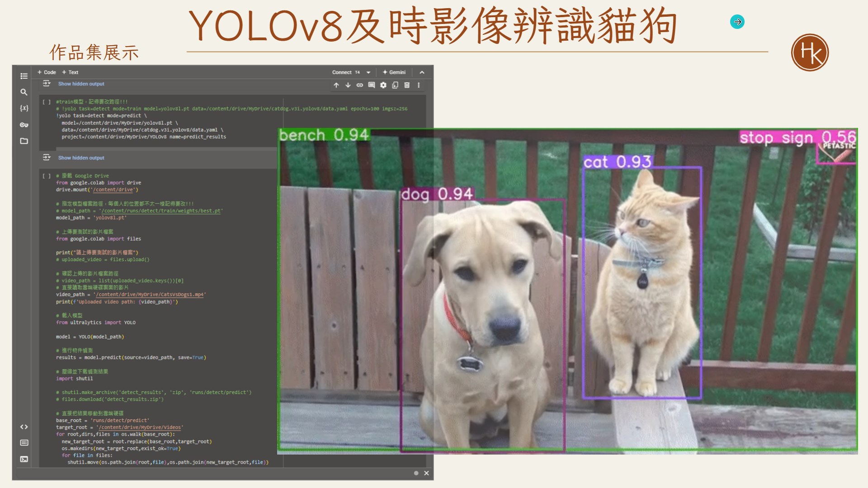Move the cell up with the arrow icon
The width and height of the screenshot is (868, 488).
point(336,84)
